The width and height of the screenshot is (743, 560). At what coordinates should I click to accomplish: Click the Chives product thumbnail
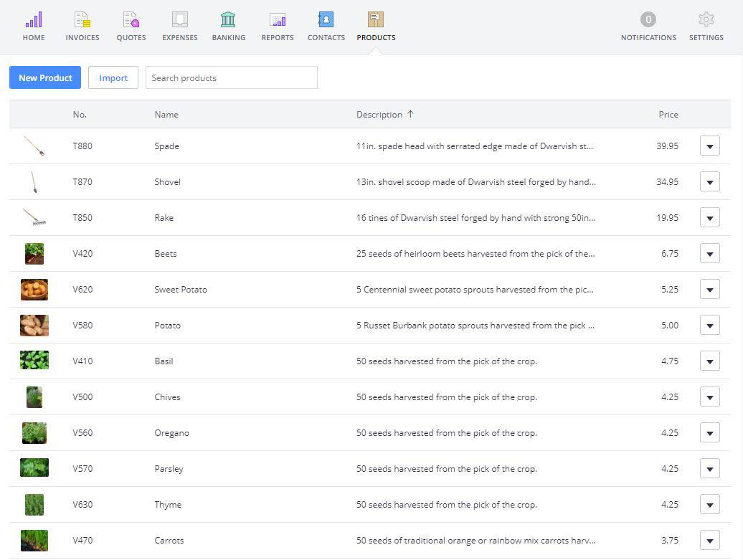click(x=34, y=397)
